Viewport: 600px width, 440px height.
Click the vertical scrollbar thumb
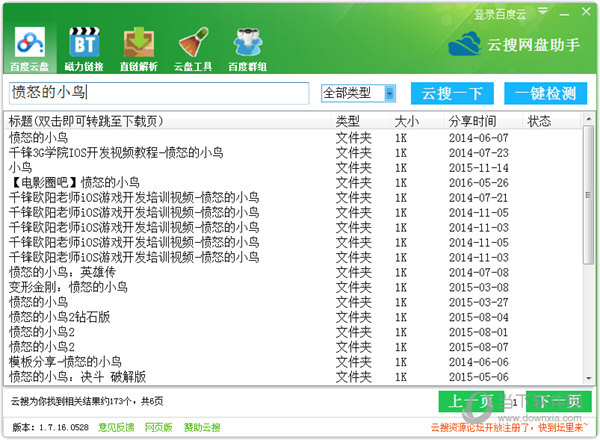coord(588,195)
